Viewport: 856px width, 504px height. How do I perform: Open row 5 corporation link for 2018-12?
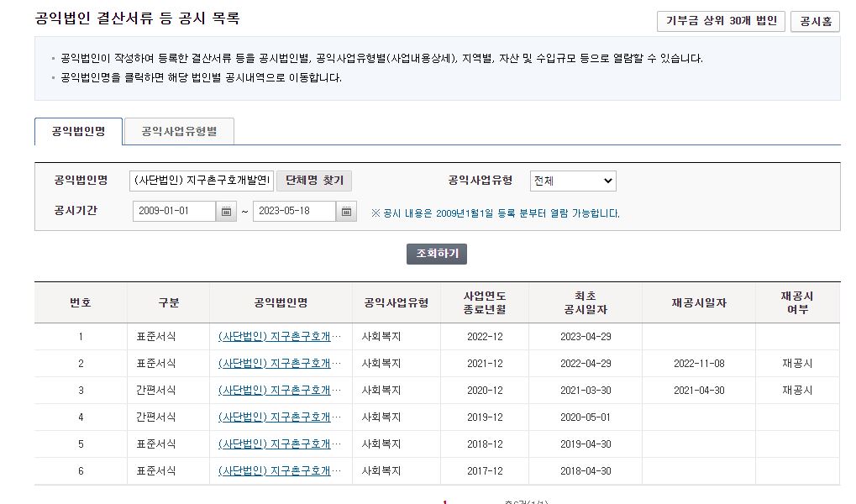coord(280,444)
